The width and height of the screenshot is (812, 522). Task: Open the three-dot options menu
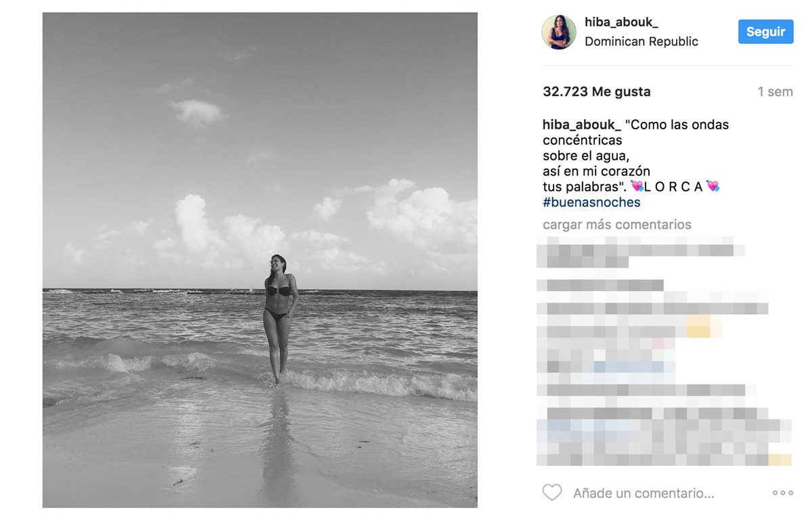point(782,493)
